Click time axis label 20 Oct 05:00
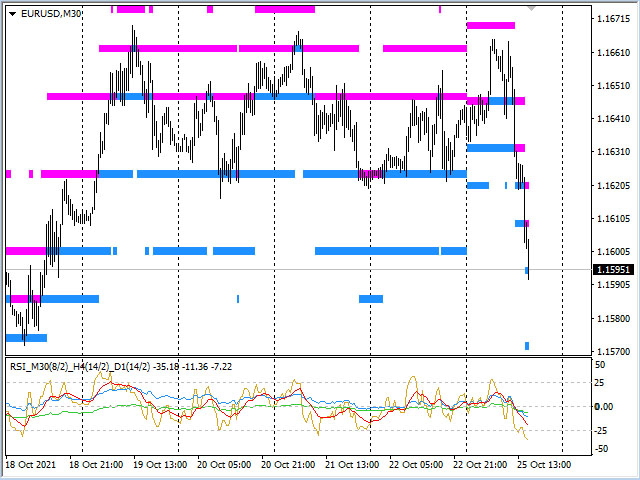The image size is (640, 480). click(224, 464)
